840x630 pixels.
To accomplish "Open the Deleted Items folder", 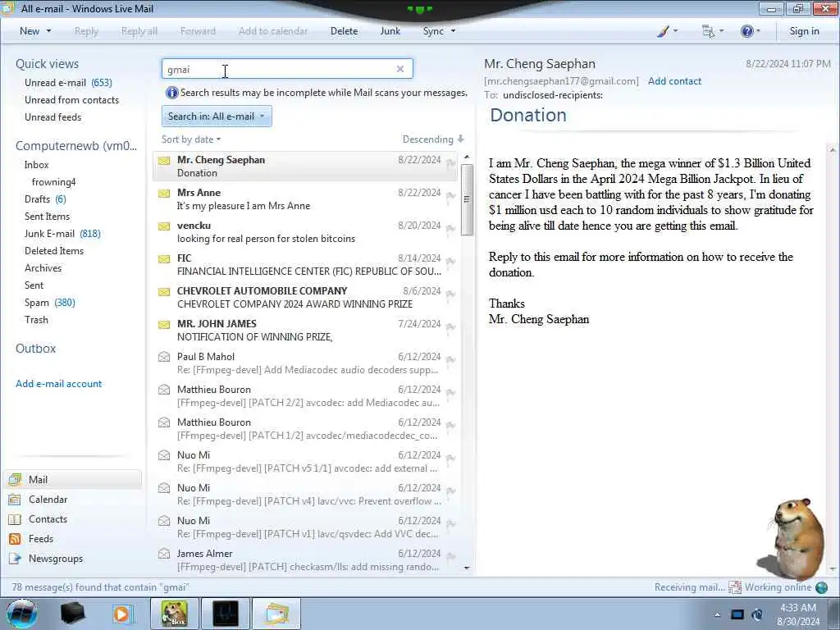I will pos(54,251).
